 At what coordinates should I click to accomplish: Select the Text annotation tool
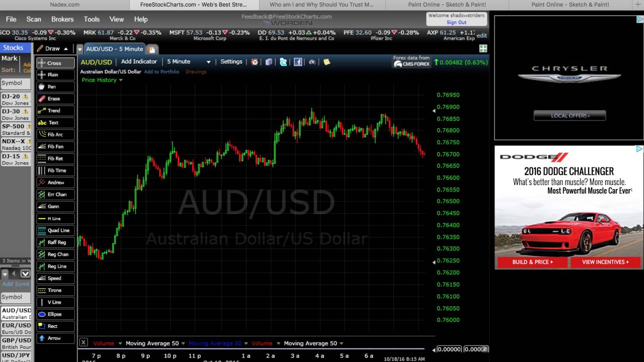click(x=55, y=123)
